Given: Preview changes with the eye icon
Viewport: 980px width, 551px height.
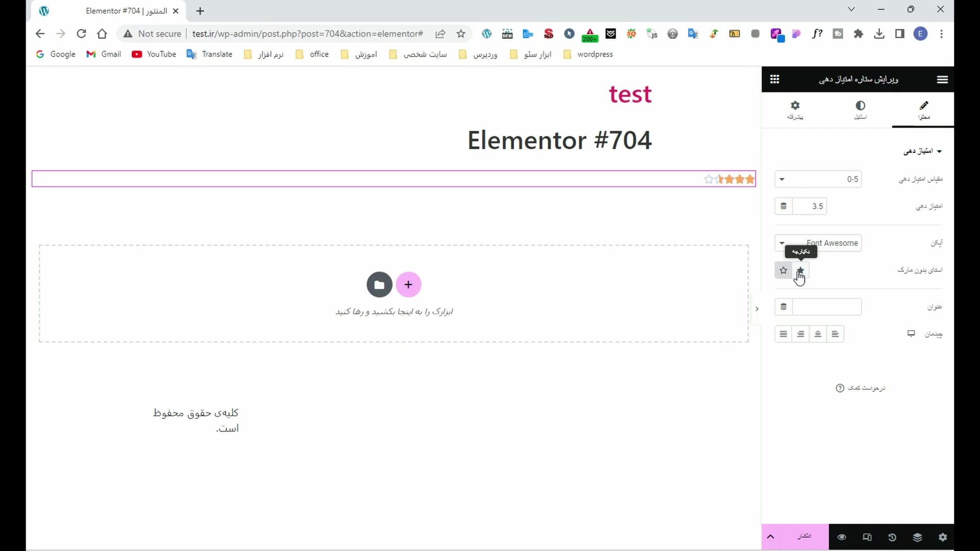Looking at the screenshot, I should 842,537.
